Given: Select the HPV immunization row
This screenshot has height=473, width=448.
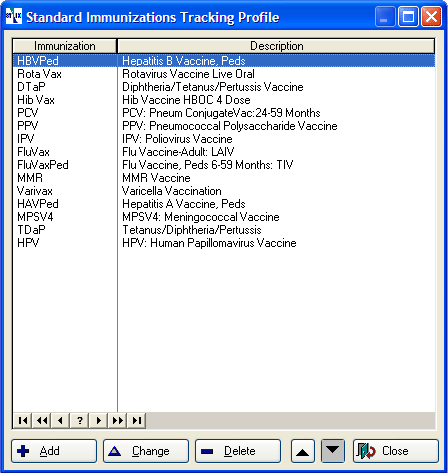Looking at the screenshot, I should [224, 243].
